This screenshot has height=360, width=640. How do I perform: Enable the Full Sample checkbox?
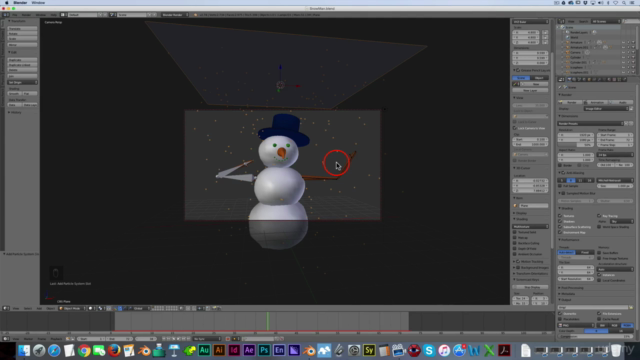click(x=560, y=186)
